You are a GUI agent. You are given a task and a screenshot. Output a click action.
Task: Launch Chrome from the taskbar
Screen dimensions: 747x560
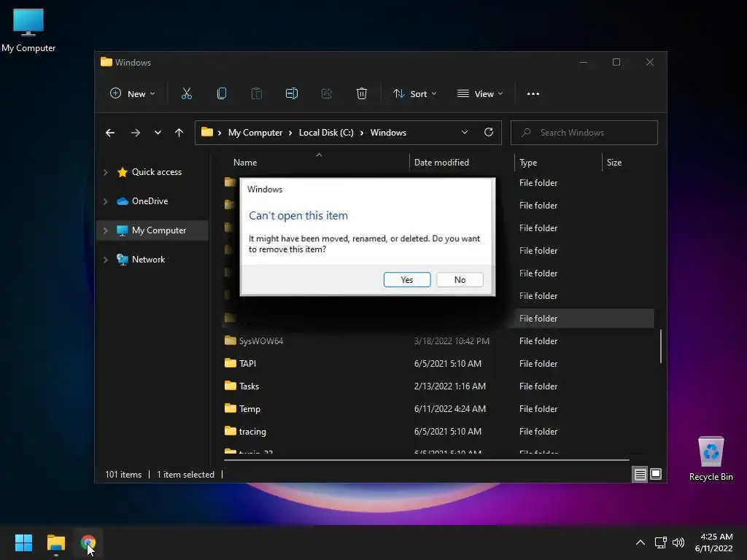[88, 542]
